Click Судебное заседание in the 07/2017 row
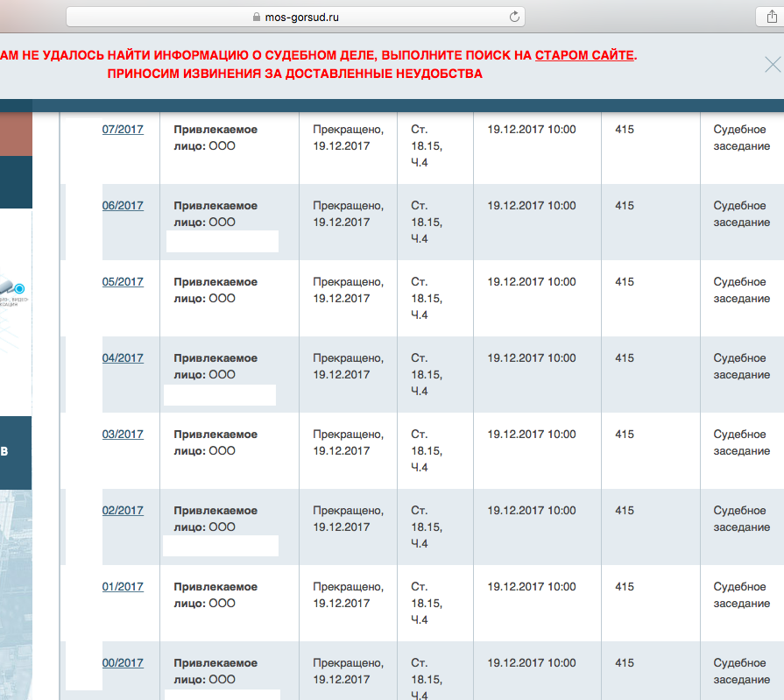This screenshot has height=700, width=784. tap(740, 138)
